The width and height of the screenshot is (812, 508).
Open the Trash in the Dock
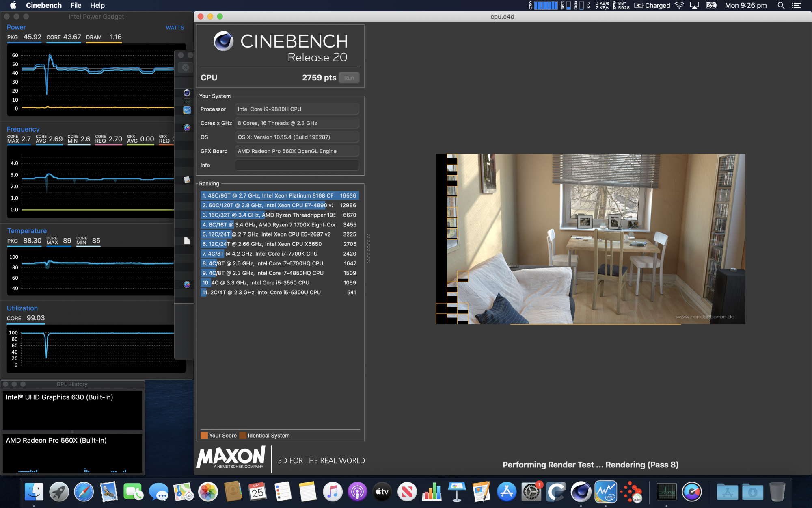tap(777, 492)
